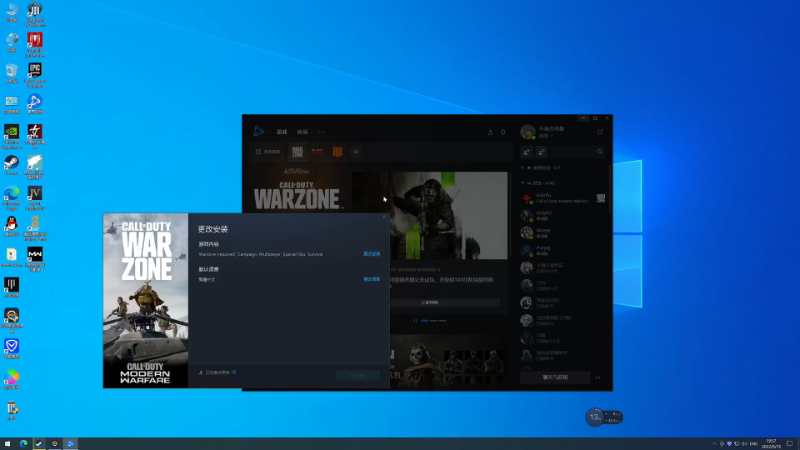Open the 商城 tab in Battle.net
The image size is (800, 450).
coord(303,132)
